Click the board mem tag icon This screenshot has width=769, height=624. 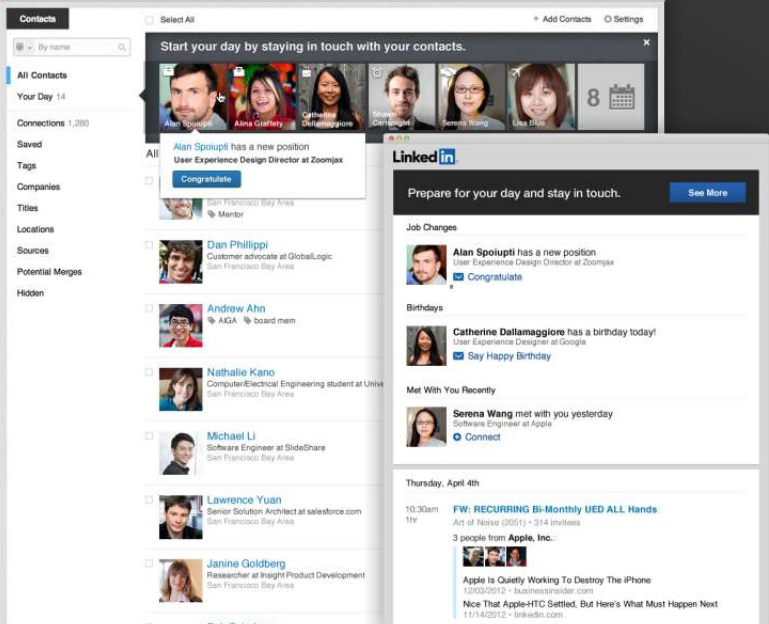pyautogui.click(x=248, y=321)
